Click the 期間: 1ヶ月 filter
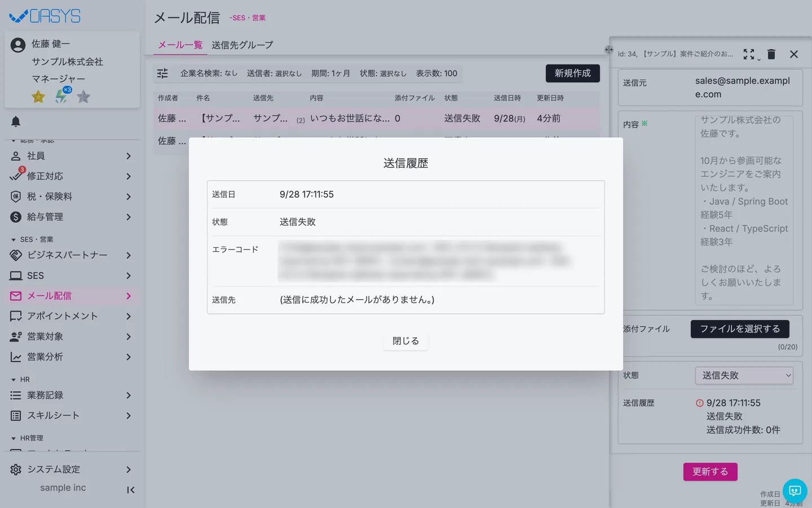This screenshot has height=508, width=812. (x=330, y=73)
